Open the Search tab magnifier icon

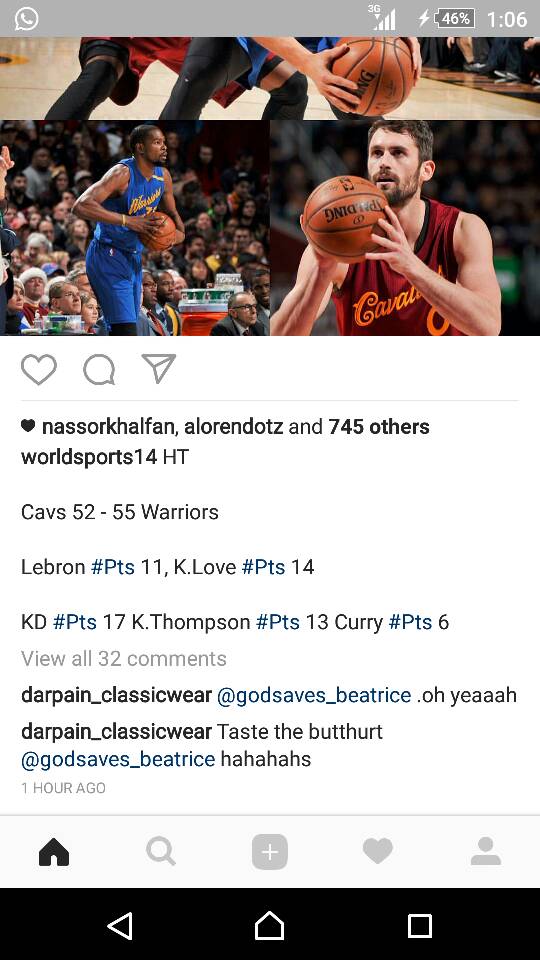[161, 852]
